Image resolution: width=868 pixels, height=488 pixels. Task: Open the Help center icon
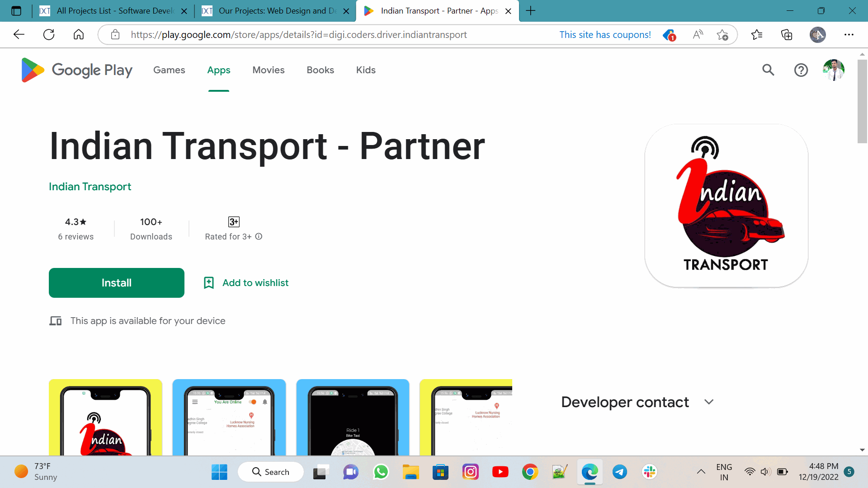tap(801, 70)
